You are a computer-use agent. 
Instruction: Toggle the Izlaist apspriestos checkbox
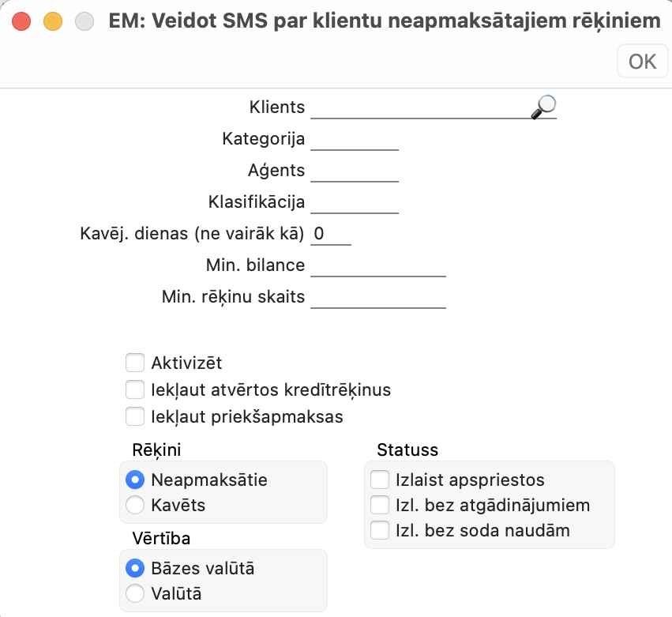point(380,480)
